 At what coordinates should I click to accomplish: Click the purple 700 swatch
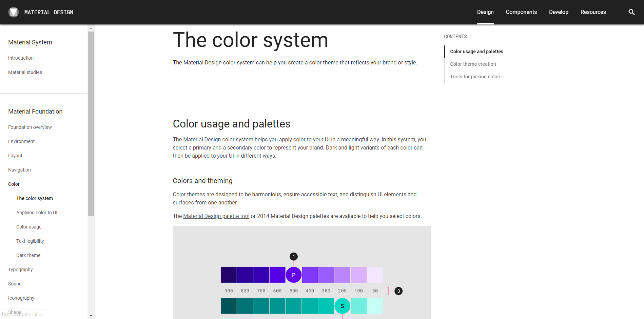[261, 275]
